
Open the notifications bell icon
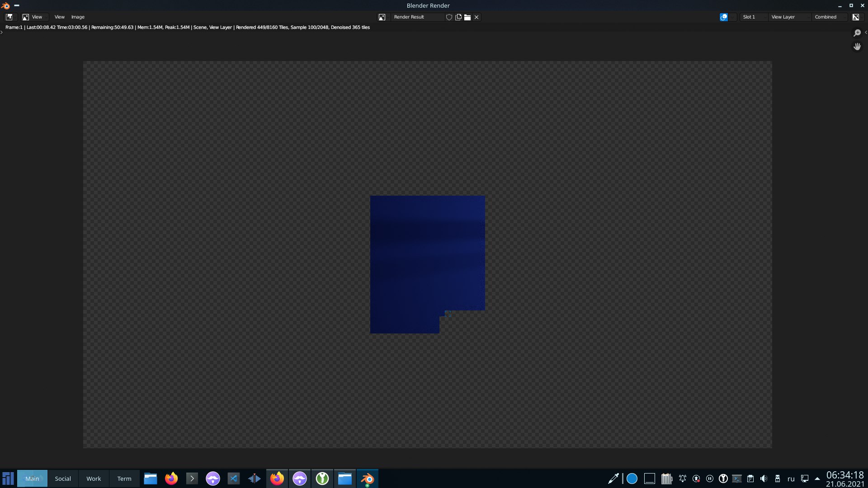tap(683, 479)
